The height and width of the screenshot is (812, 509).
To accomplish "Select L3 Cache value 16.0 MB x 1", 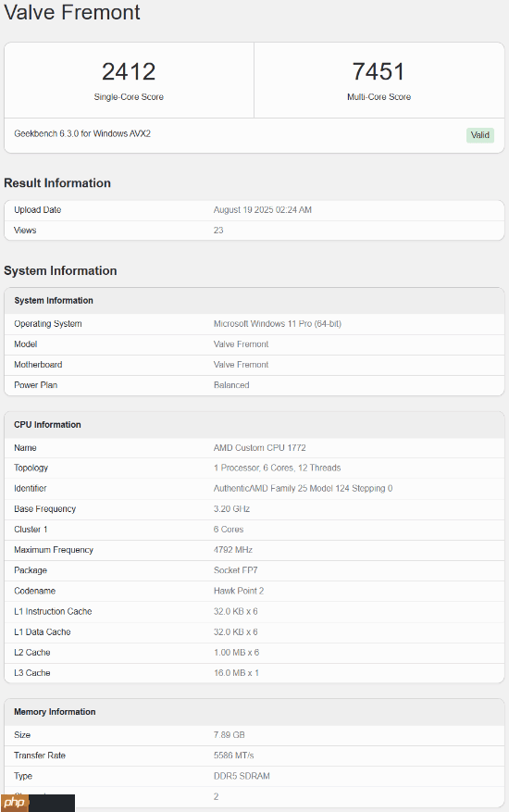I will point(236,673).
